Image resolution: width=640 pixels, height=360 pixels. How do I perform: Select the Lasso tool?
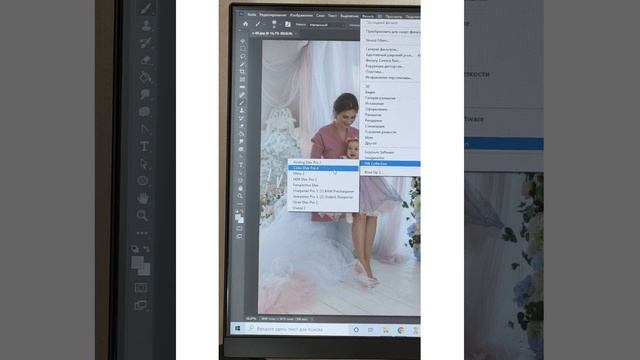pyautogui.click(x=243, y=56)
